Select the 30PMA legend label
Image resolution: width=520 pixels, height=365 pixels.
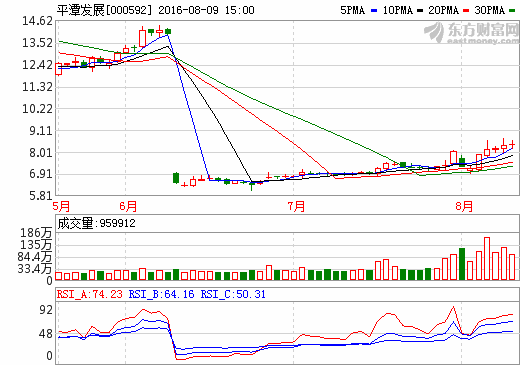(x=490, y=10)
